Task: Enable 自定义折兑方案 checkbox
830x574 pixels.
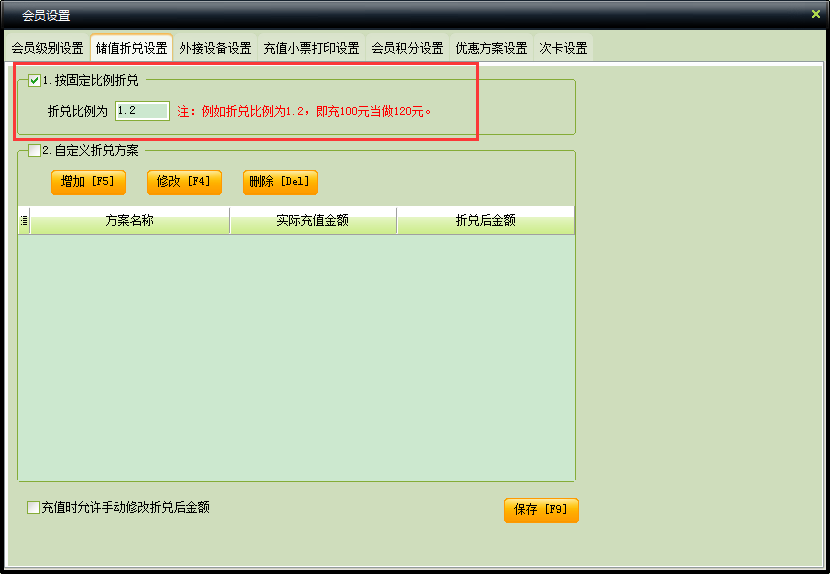Action: [34, 150]
